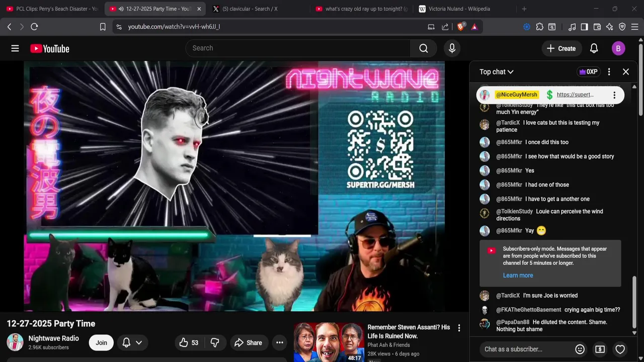Switch to Victoria Nuland Wikipedia tab
This screenshot has width=644, height=362.
click(x=463, y=9)
